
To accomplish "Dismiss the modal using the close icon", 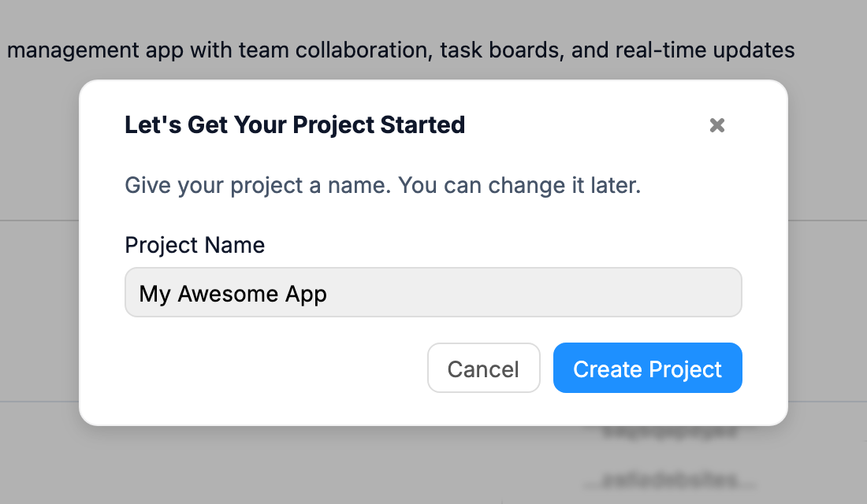I will [x=716, y=125].
